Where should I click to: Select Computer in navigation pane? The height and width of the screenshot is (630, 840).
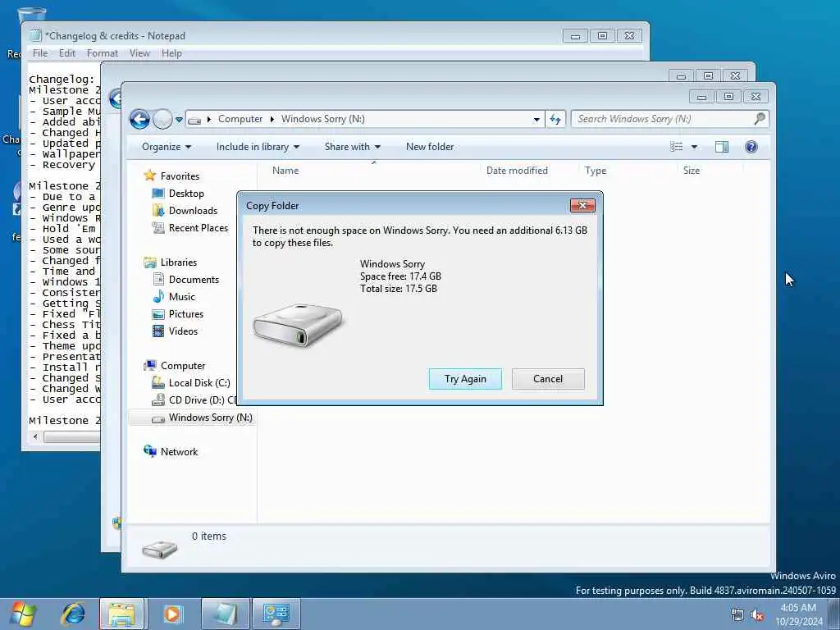[x=183, y=365]
